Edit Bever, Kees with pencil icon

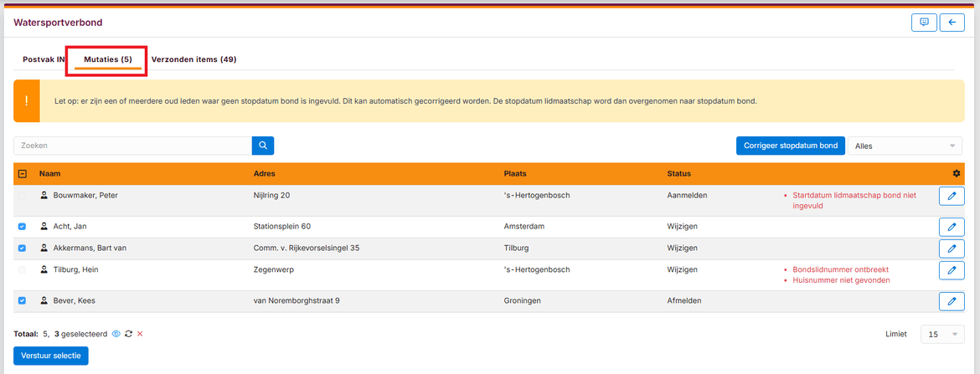point(952,301)
